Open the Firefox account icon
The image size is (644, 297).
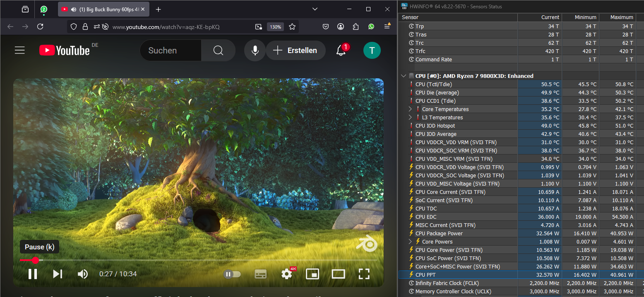point(341,27)
